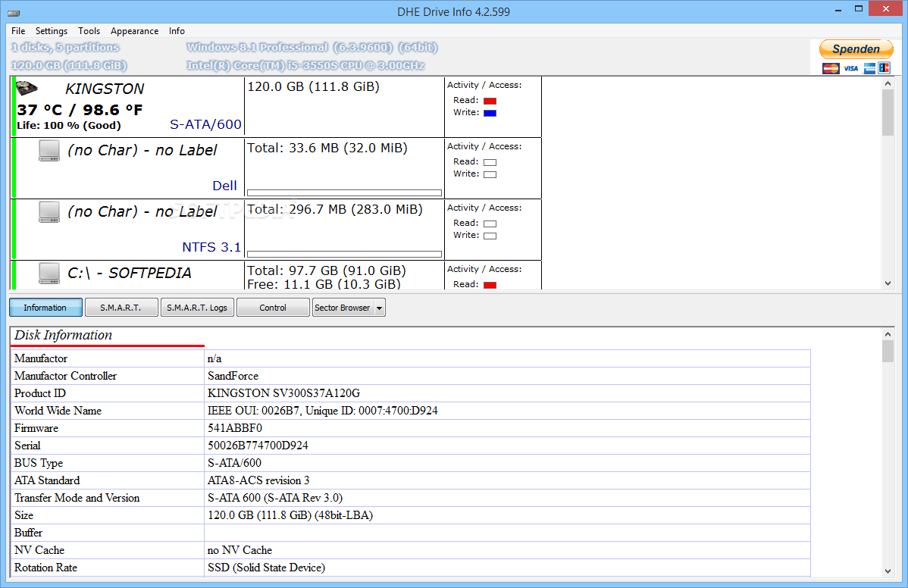Click the ATA8-ACS revision 3 value
Image resolution: width=908 pixels, height=588 pixels.
click(x=258, y=480)
